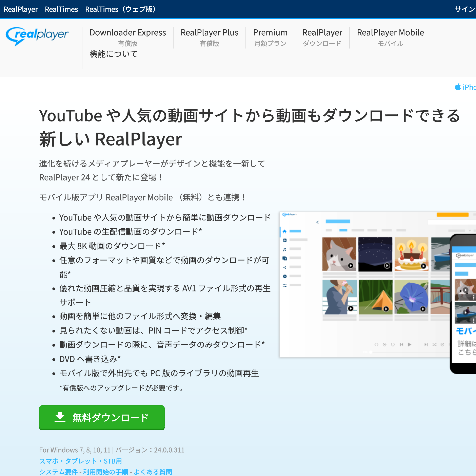Open RealTimes (ウェブ版) in top bar
This screenshot has height=476, width=476.
(120, 9)
